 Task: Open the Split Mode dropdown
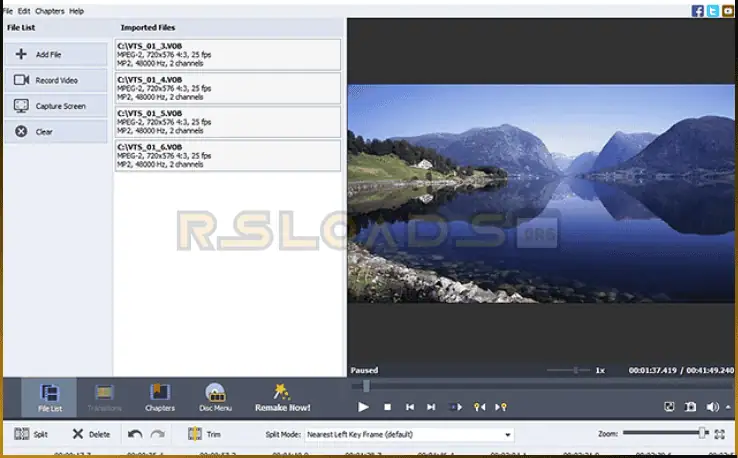coord(409,434)
